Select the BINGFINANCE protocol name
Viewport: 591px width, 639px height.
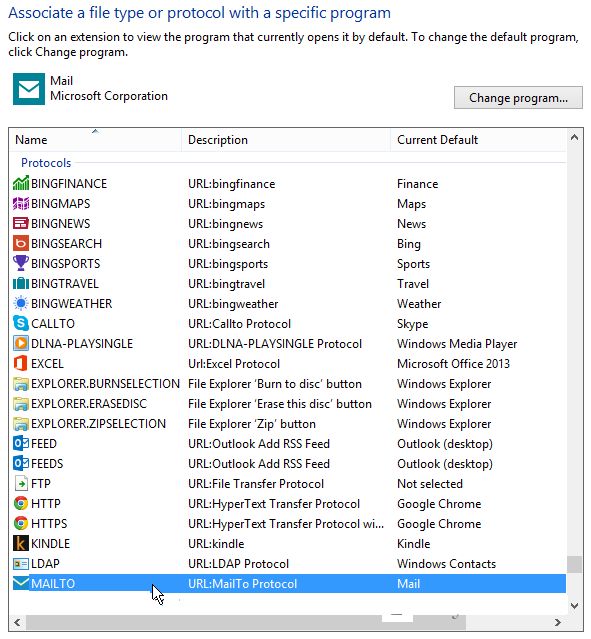pos(69,184)
